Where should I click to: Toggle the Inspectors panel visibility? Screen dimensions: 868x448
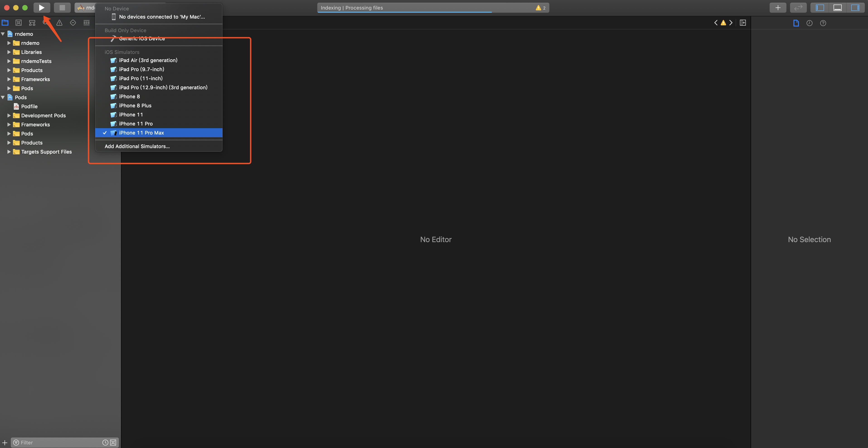pyautogui.click(x=855, y=7)
